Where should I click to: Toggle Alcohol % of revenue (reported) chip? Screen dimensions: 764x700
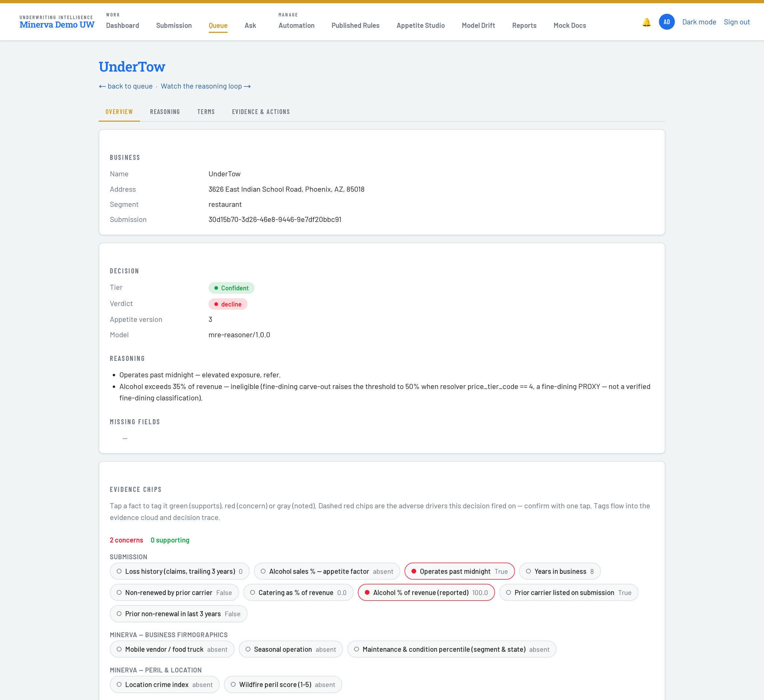[426, 593]
